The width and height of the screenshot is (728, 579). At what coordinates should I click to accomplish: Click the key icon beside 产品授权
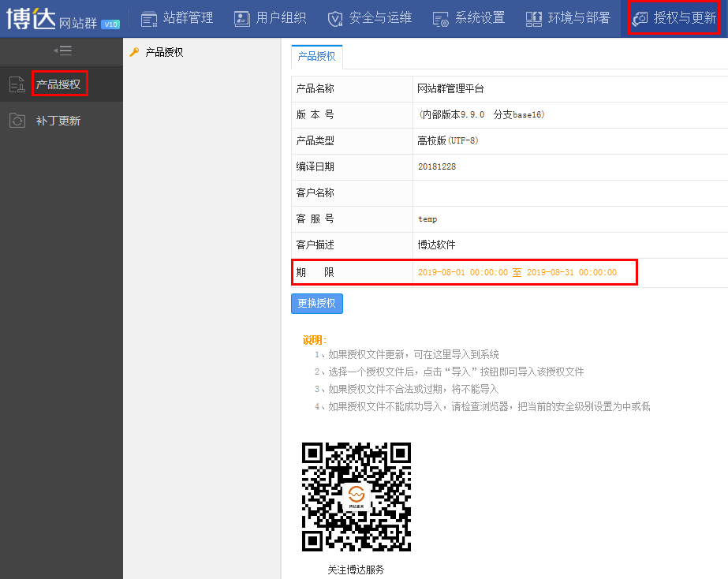click(134, 53)
